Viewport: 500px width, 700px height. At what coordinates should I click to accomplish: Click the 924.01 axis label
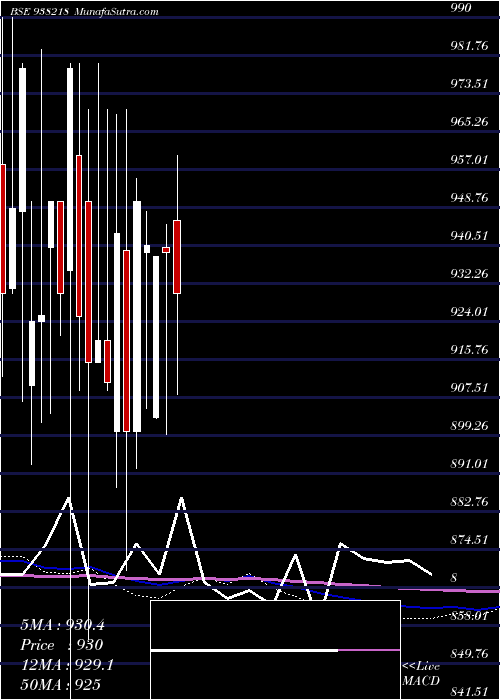coord(469,312)
